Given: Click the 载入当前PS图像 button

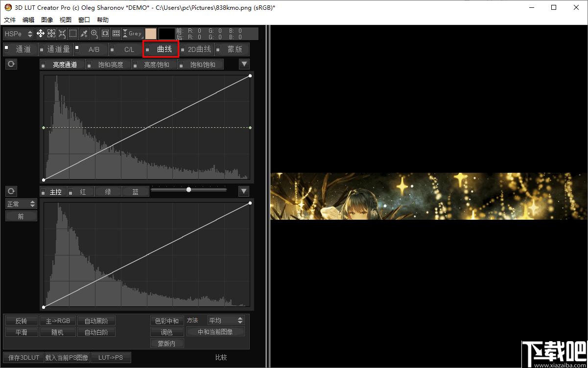Looking at the screenshot, I should point(67,358).
